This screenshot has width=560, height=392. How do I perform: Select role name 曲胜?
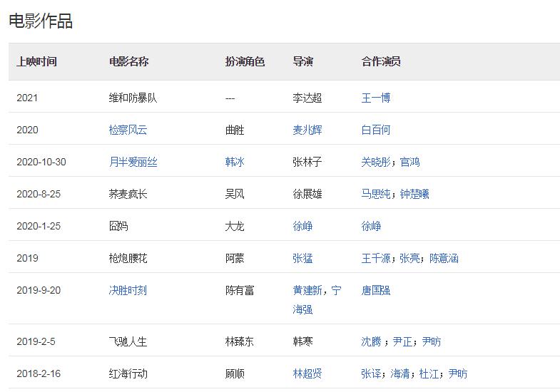(235, 130)
